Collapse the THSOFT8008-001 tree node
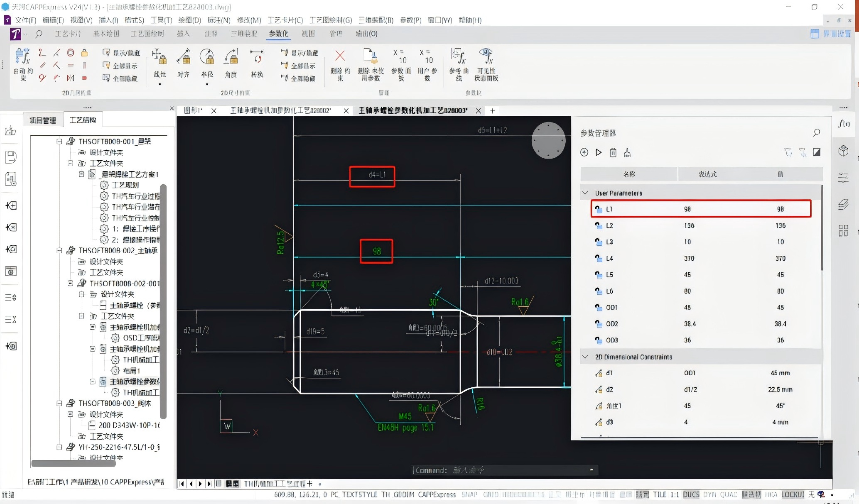The image size is (859, 504). point(59,141)
